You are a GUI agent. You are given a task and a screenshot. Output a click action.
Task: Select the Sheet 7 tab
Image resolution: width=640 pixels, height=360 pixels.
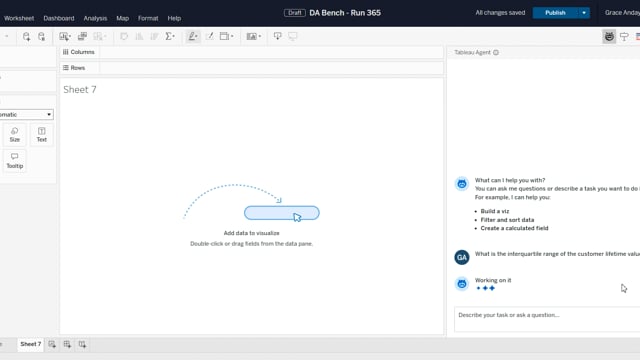31,344
